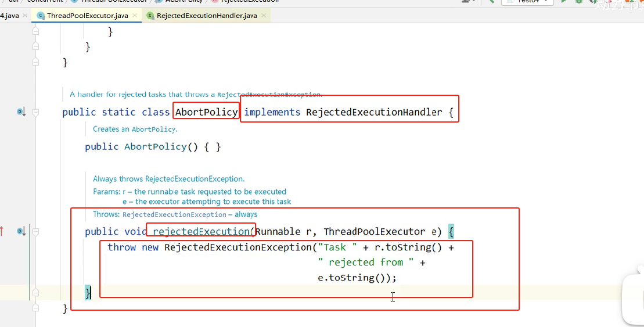Viewport: 644px width, 327px height.
Task: Click the " rejected from " string literal
Action: coord(366,263)
